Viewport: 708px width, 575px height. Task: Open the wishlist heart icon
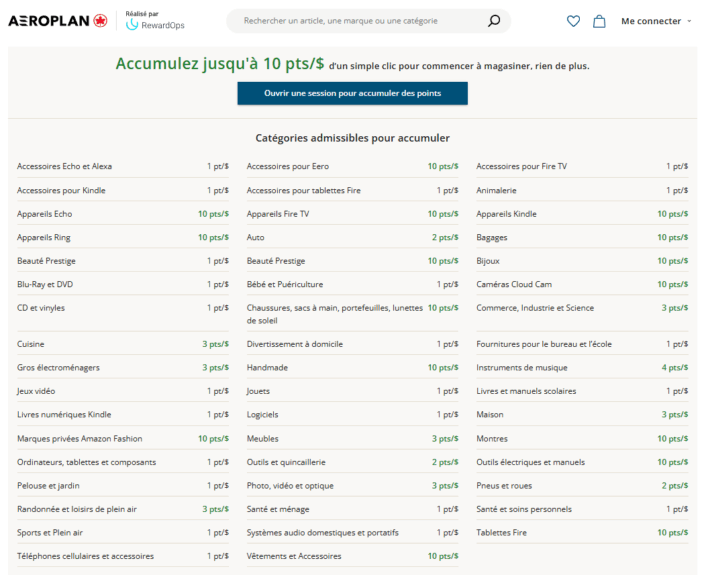pyautogui.click(x=573, y=21)
